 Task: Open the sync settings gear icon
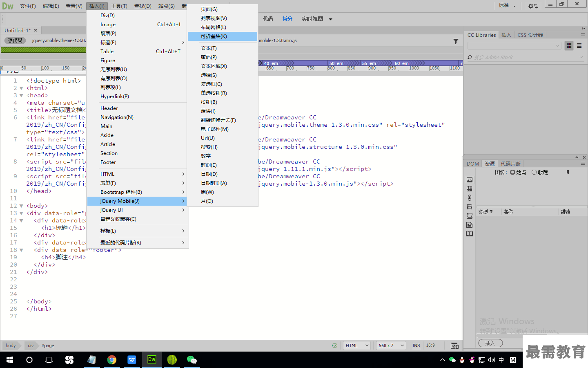[533, 6]
